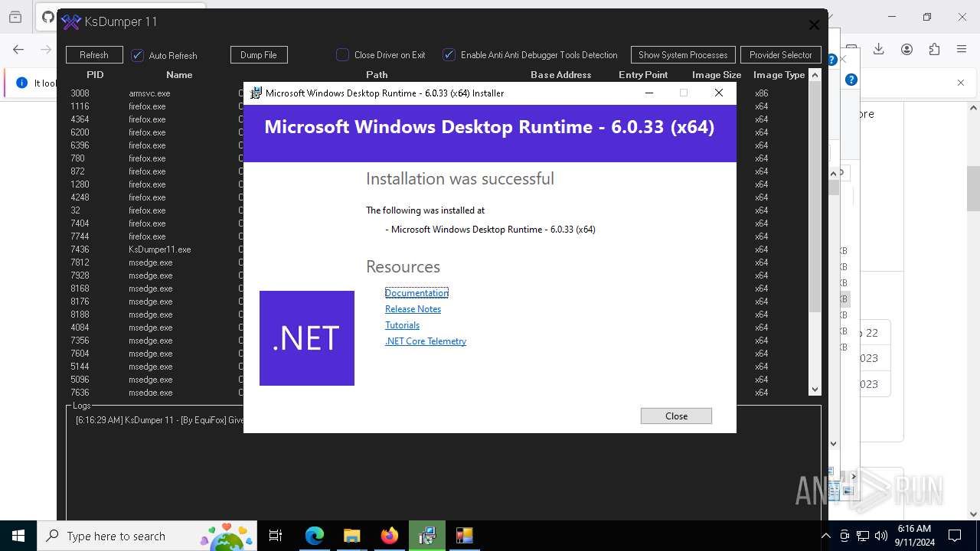This screenshot has height=551, width=980.
Task: Dismiss the Firefox notification bar with X
Action: pyautogui.click(x=961, y=83)
